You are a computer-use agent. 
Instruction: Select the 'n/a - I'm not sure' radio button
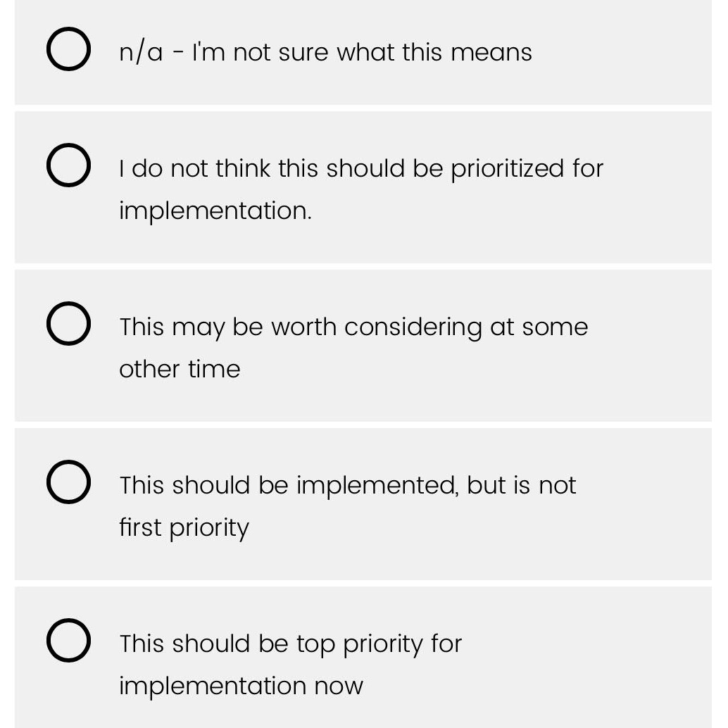click(68, 49)
